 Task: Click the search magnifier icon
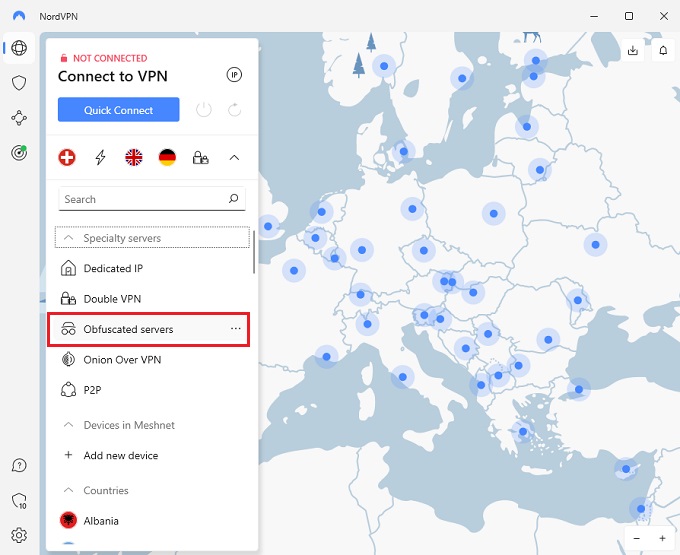[x=234, y=199]
